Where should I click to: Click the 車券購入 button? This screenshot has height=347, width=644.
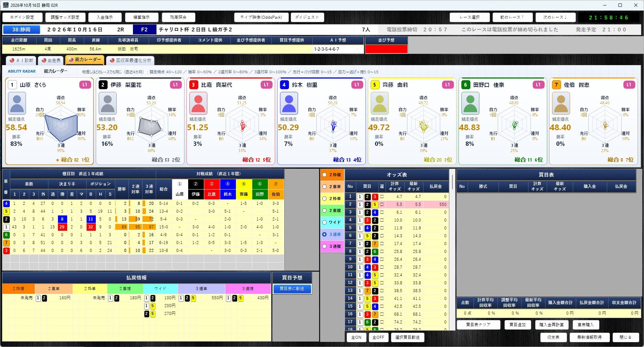click(585, 325)
